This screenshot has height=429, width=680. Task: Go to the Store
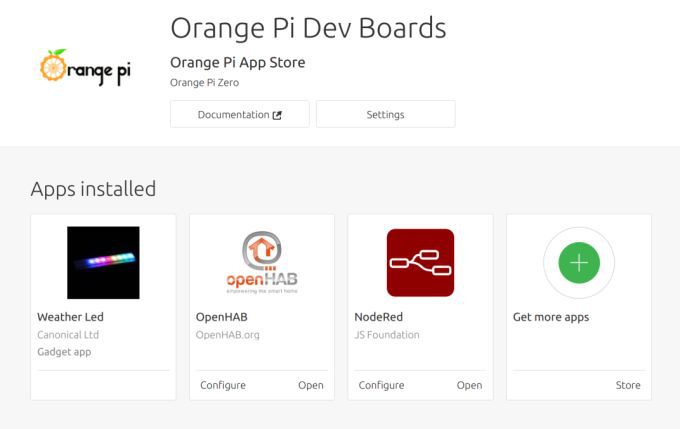click(x=628, y=385)
